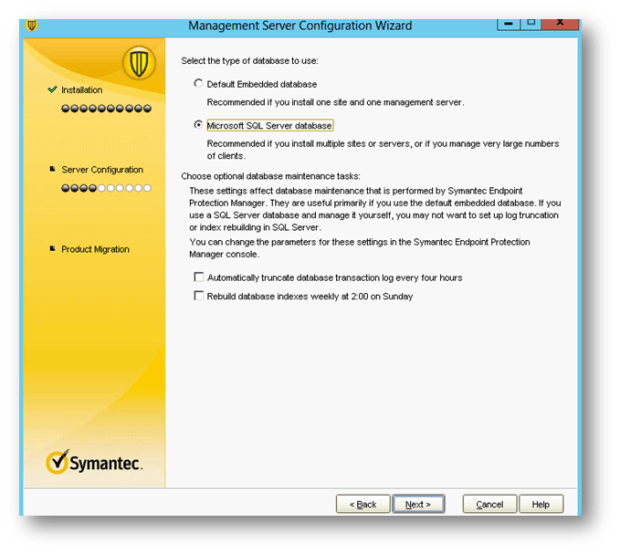Click the Installation progress dots indicator

pos(106,108)
